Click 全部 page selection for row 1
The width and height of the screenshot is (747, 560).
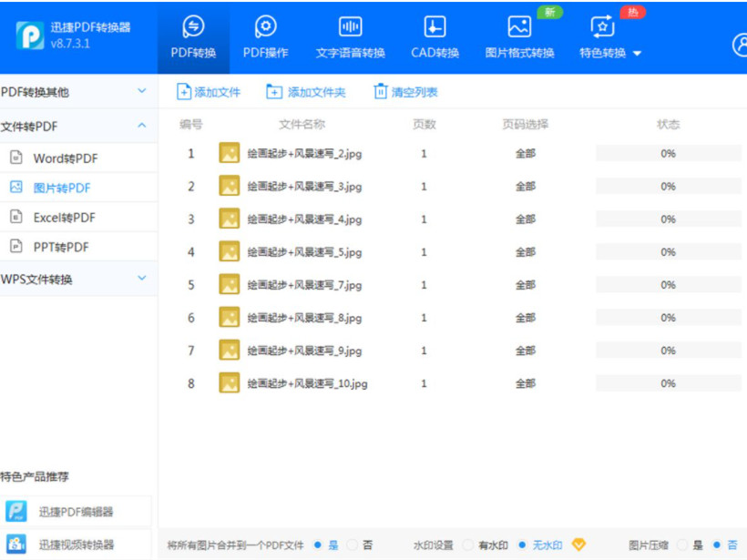pos(526,153)
